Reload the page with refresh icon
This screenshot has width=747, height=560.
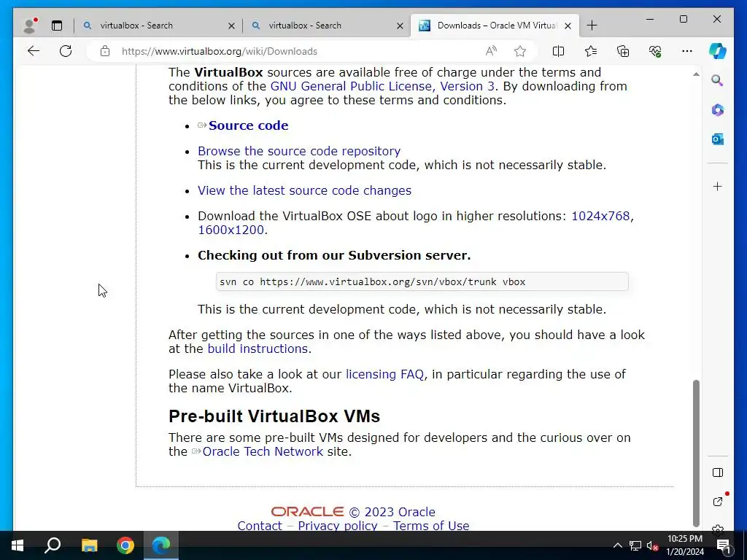pyautogui.click(x=66, y=51)
